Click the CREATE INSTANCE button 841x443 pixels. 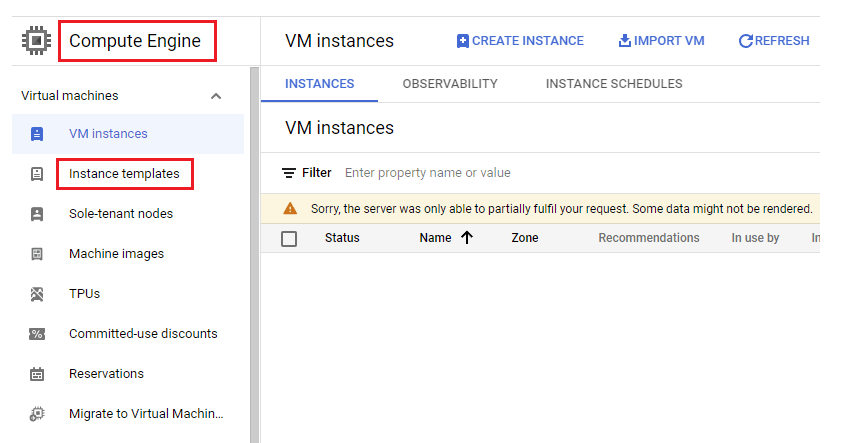[520, 41]
